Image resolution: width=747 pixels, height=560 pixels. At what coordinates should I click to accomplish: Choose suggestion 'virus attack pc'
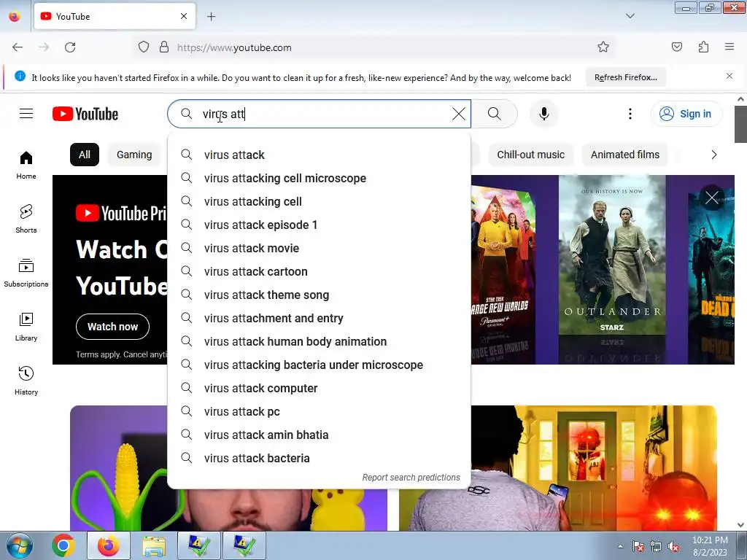point(320,411)
